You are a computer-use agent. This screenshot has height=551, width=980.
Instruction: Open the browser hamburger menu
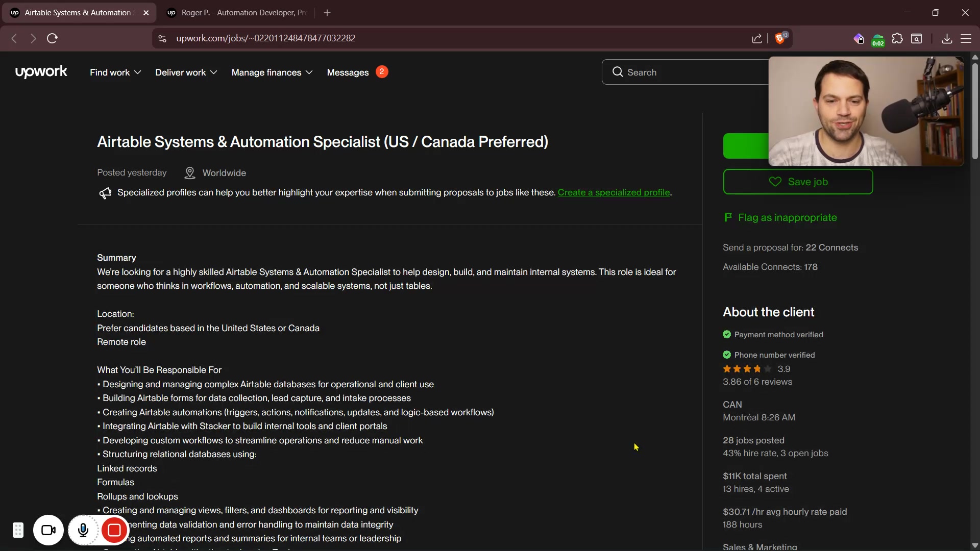966,39
